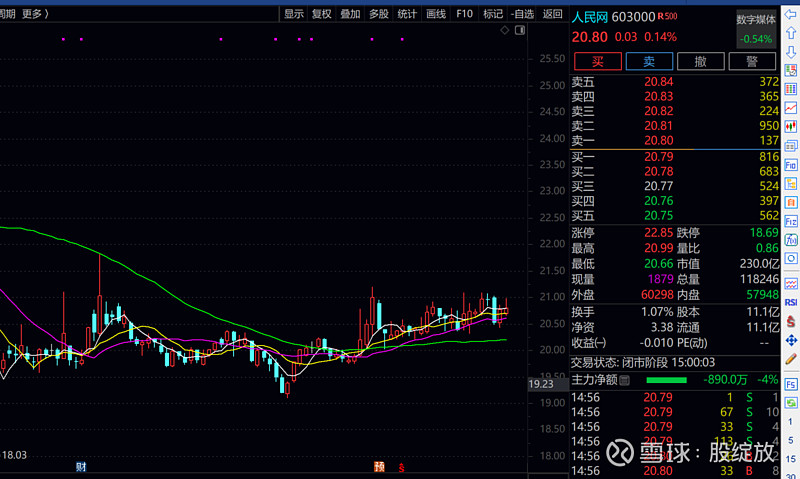Toggle the chart side panel icon
800x479 pixels.
tap(519, 30)
